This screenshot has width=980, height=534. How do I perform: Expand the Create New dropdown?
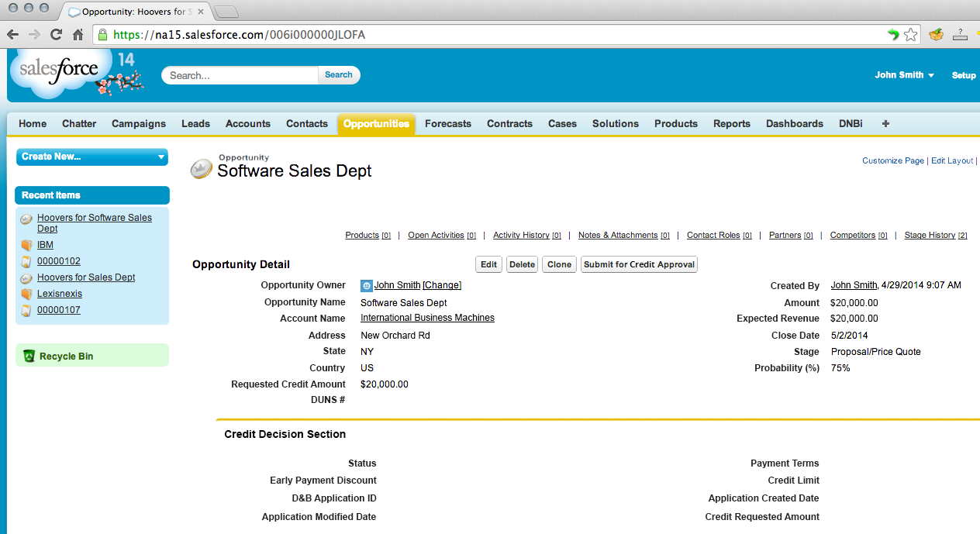coord(92,157)
